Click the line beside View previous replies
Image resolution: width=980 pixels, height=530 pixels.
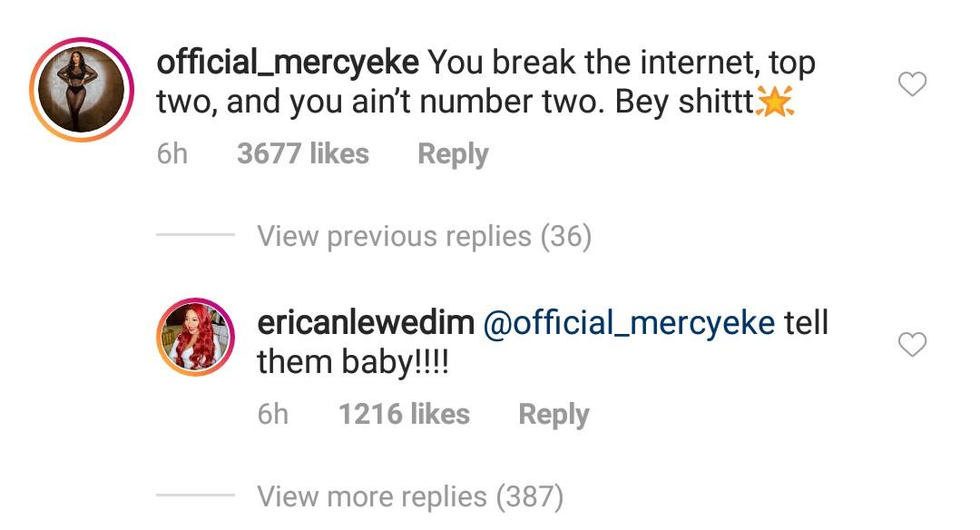pyautogui.click(x=195, y=235)
